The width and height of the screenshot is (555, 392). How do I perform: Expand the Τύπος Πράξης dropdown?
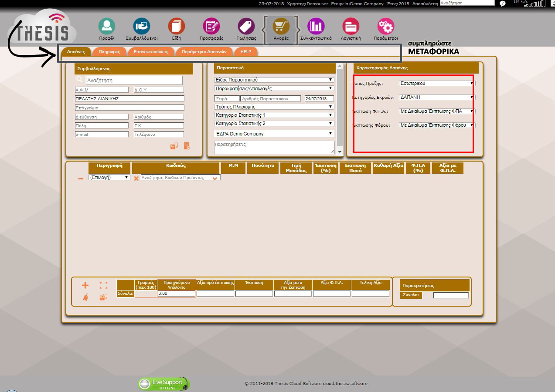(436, 83)
